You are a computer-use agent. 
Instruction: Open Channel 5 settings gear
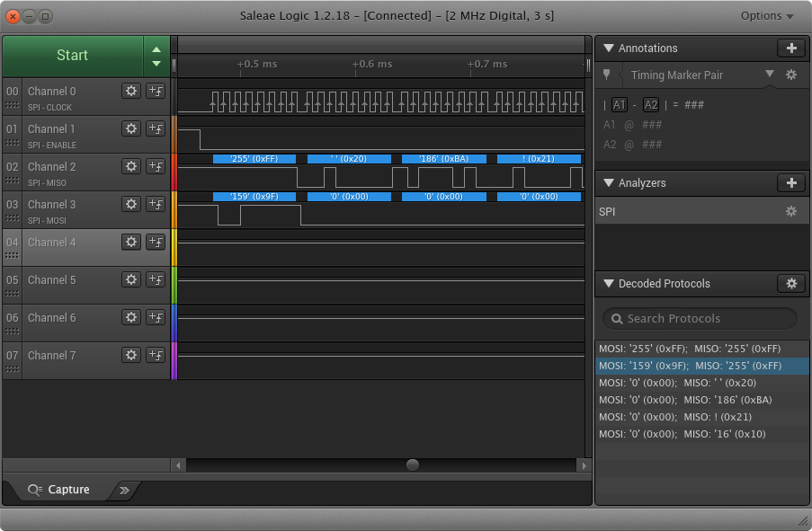click(x=131, y=280)
